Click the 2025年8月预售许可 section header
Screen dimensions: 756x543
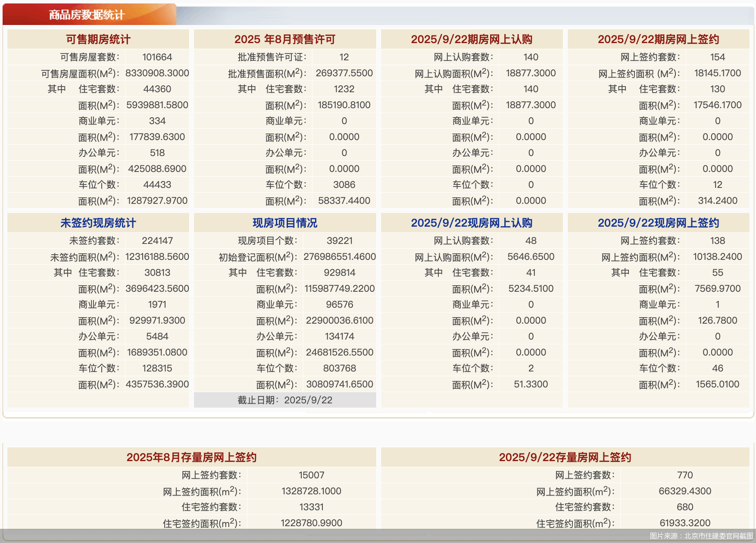[x=285, y=39]
